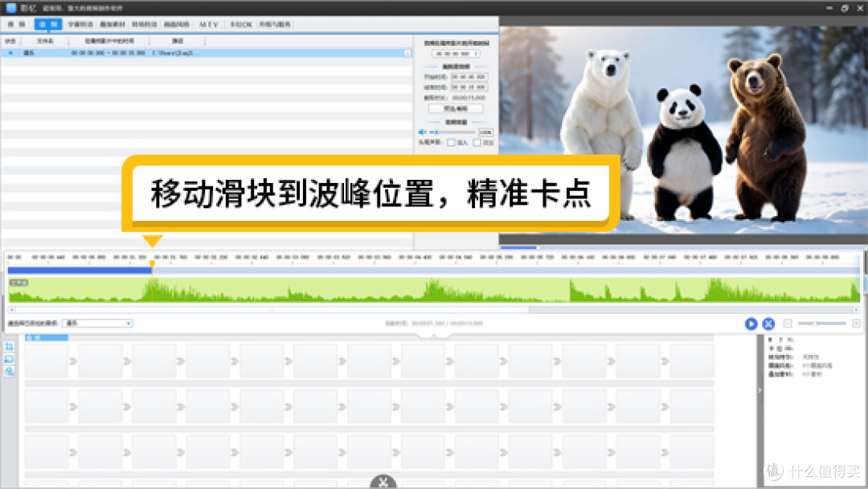Viewport: 868px width, 489px height.
Task: Click the orange playhead marker on the timeline
Action: (152, 264)
